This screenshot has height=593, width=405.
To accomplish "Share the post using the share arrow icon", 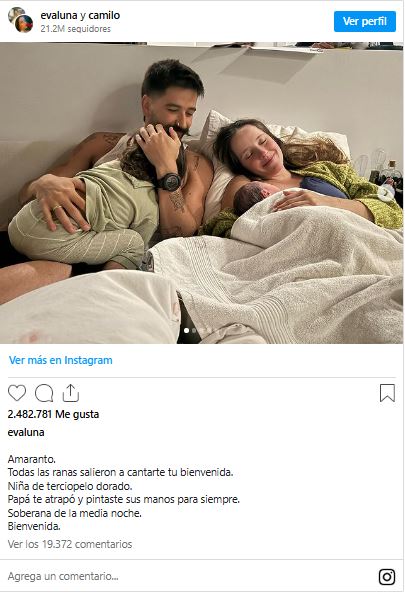I will pyautogui.click(x=71, y=393).
